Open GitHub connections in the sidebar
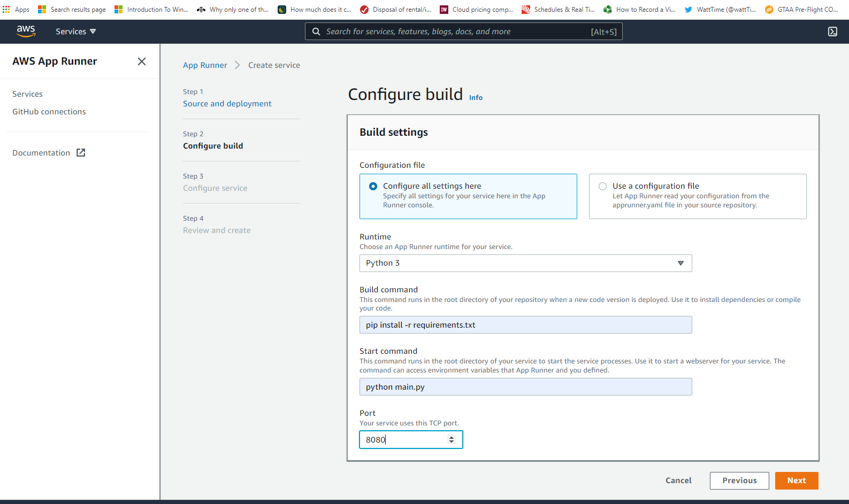The width and height of the screenshot is (849, 504). pyautogui.click(x=49, y=112)
